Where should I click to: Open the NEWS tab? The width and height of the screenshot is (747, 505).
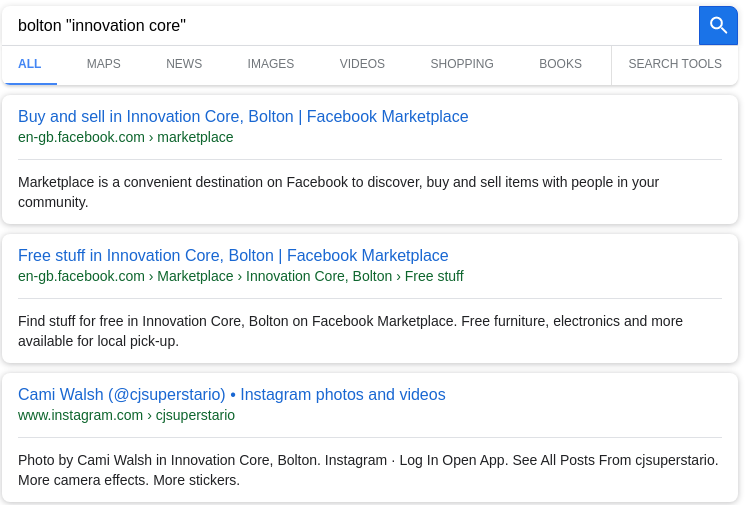pos(184,64)
